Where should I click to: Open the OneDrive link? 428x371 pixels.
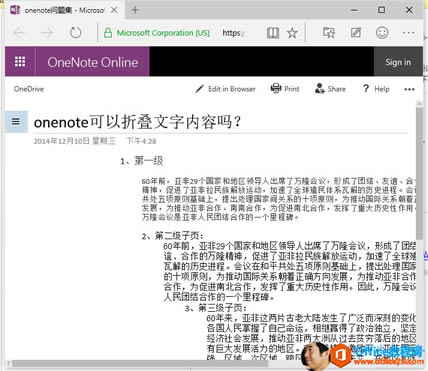pyautogui.click(x=29, y=89)
